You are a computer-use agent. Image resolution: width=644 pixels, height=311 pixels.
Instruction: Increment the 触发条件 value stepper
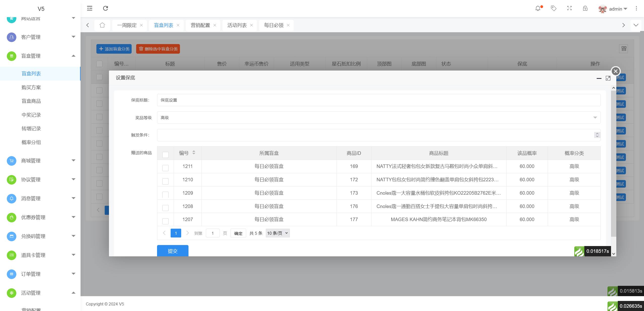pyautogui.click(x=597, y=133)
